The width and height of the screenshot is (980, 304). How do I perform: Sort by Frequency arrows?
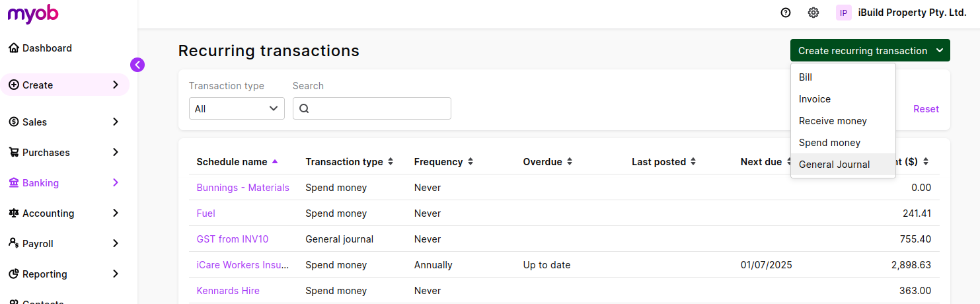point(471,162)
